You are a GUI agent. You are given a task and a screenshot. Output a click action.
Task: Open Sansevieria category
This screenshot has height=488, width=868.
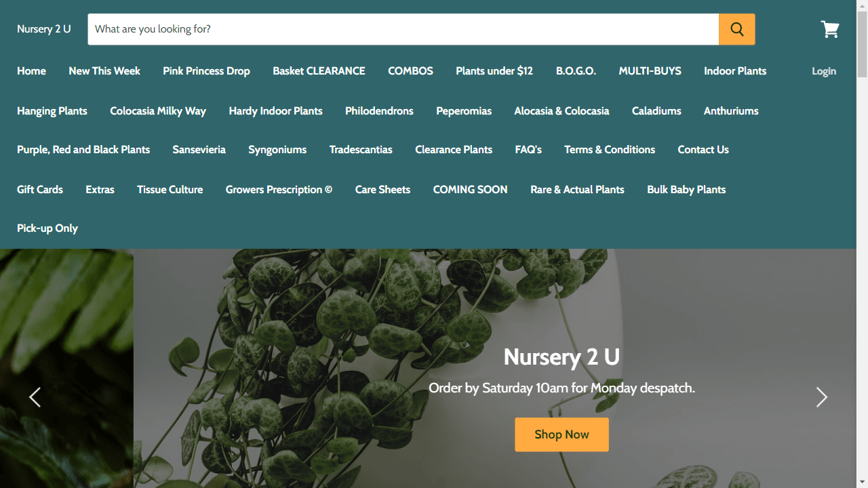(x=199, y=150)
